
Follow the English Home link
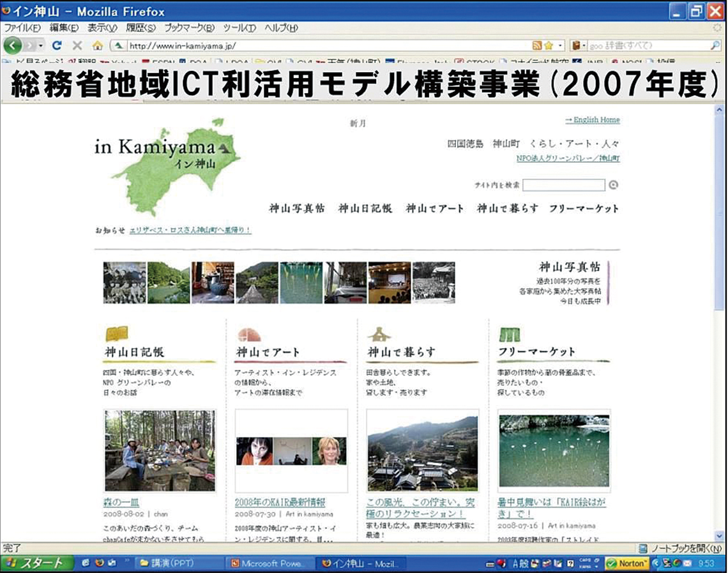point(593,120)
